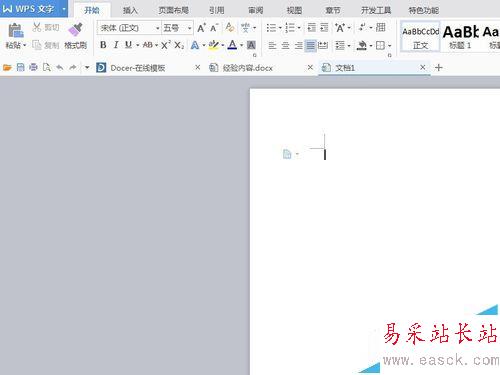The width and height of the screenshot is (500, 375).
Task: Increase paragraph indent
Action: point(324,27)
